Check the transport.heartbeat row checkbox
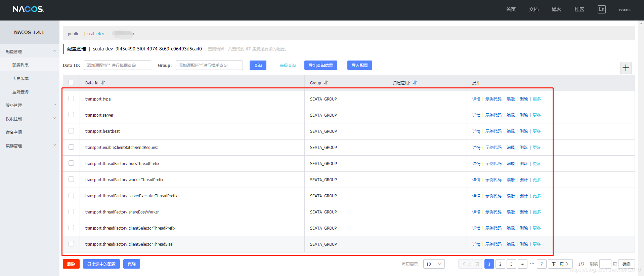Viewport: 644px width, 276px height. tap(71, 131)
